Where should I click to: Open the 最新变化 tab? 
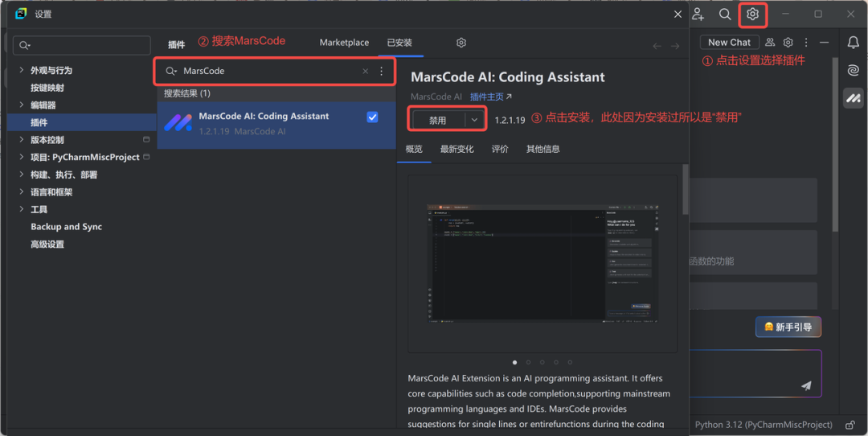tap(457, 149)
